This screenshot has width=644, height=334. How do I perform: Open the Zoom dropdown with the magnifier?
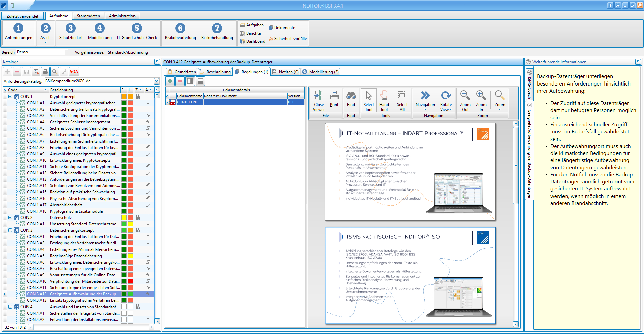click(500, 101)
